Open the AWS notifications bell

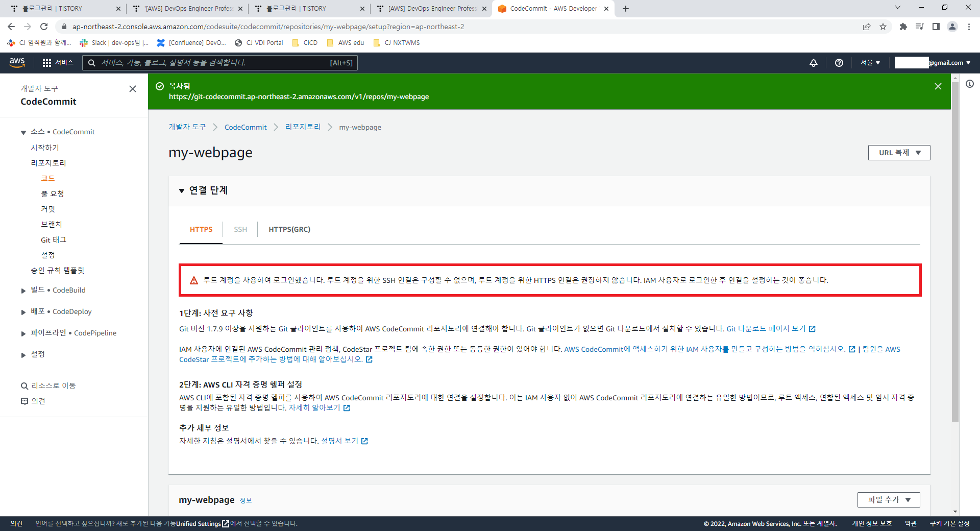(814, 63)
